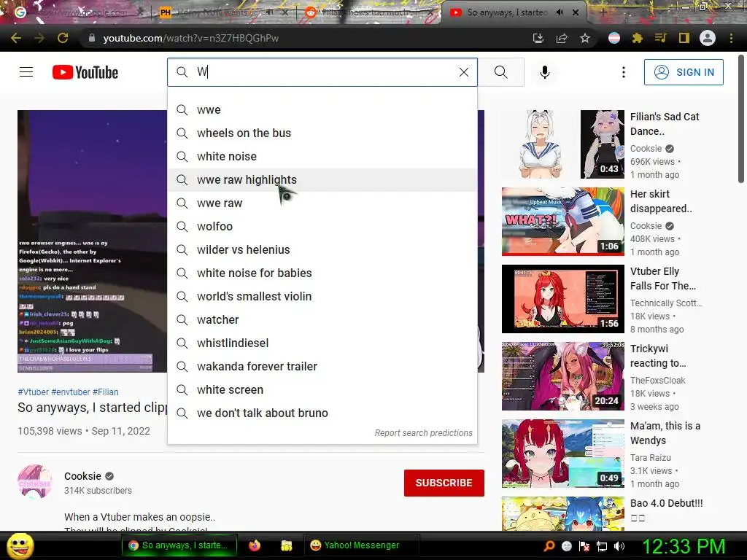Open 'Ma'am, this is a Wendys' thumbnail

562,454
